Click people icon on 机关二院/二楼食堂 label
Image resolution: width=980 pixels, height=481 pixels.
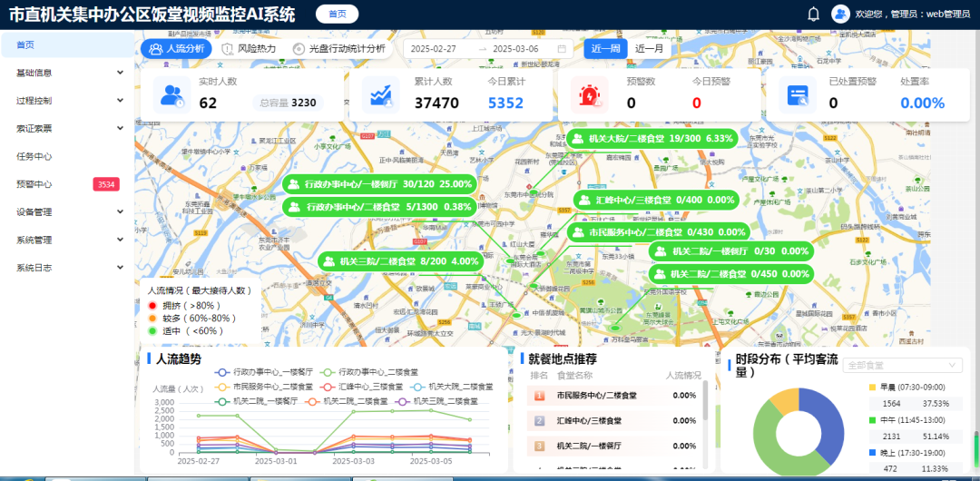661,274
